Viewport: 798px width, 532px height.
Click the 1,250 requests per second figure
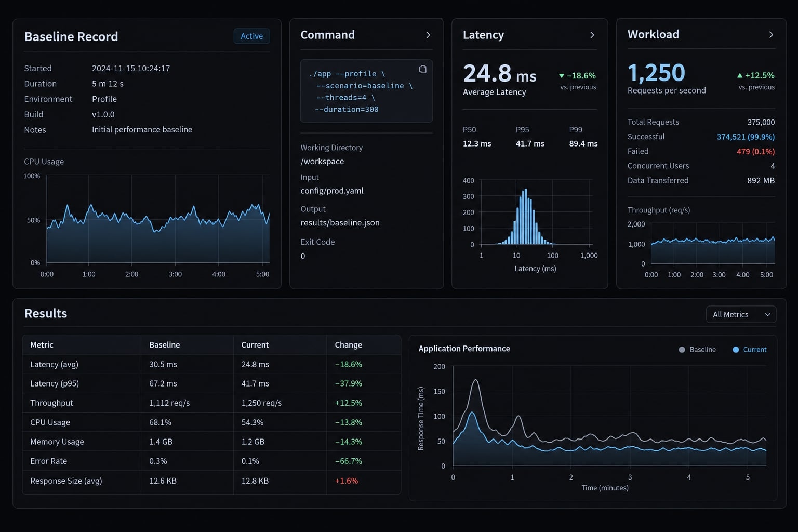click(656, 73)
